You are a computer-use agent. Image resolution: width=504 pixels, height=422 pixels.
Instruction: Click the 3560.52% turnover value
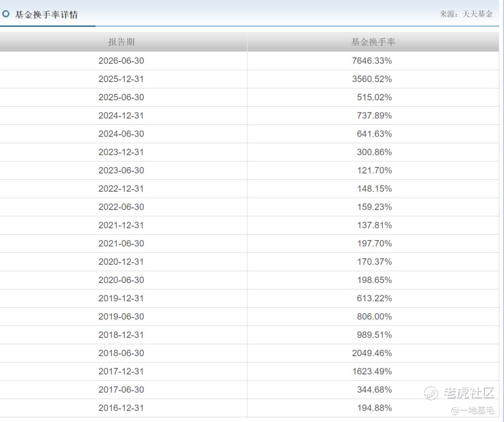pos(372,79)
